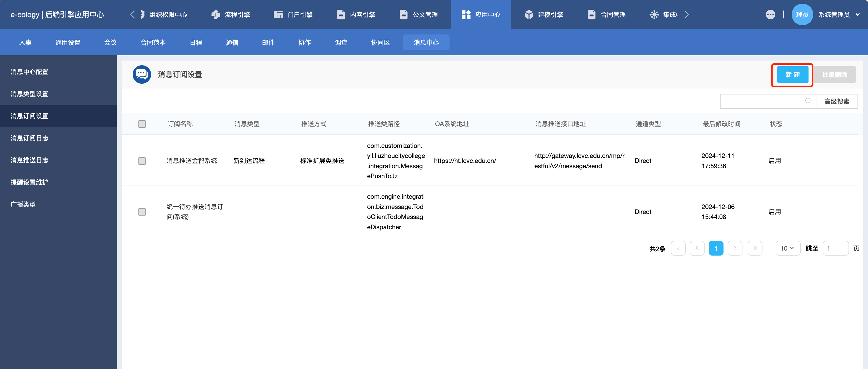Open 高级搜索 advanced search
The height and width of the screenshot is (369, 868).
837,101
